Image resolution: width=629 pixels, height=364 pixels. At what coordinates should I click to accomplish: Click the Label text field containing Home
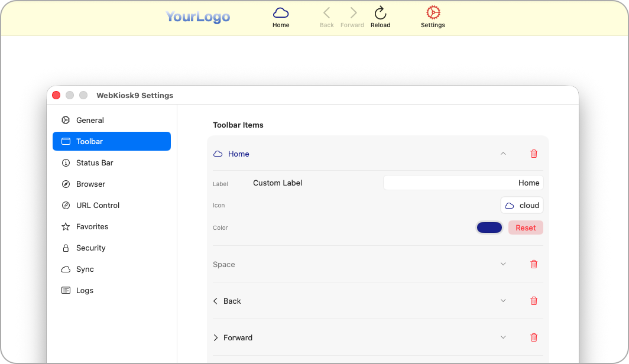coord(463,183)
